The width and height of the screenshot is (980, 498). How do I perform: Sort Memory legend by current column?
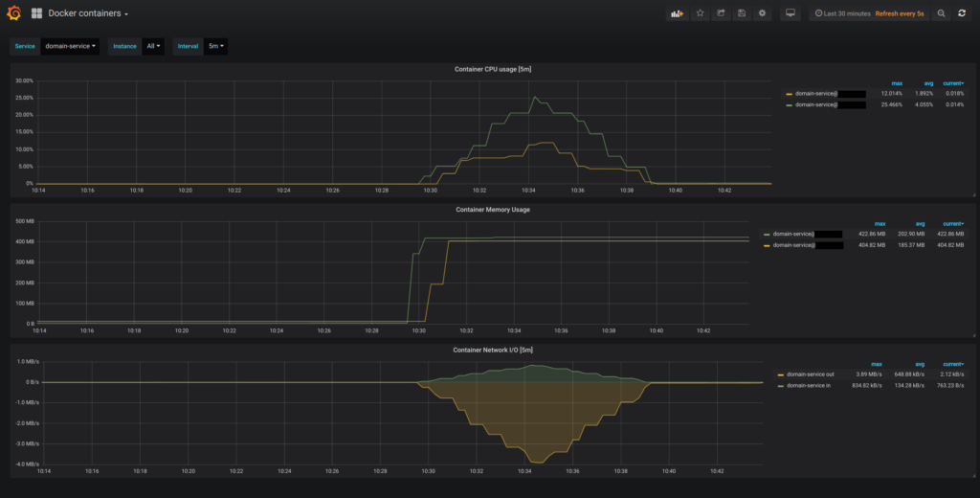[x=953, y=223]
